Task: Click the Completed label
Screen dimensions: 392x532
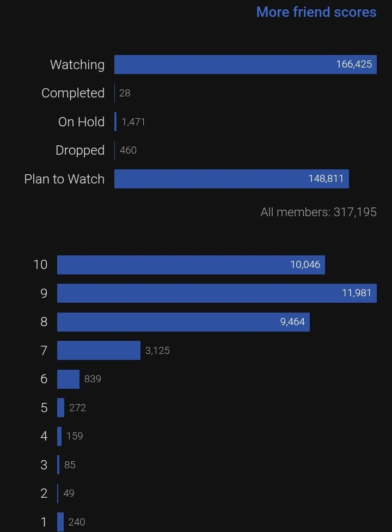Action: [x=73, y=93]
